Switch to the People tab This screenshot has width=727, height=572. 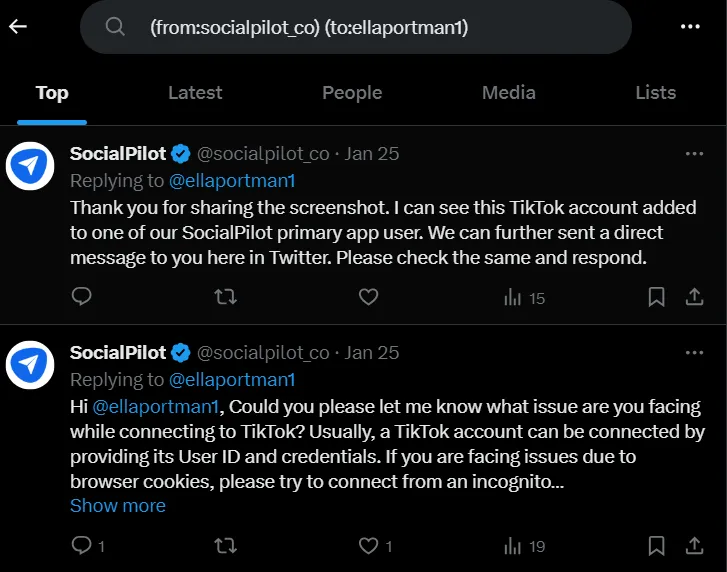pos(352,93)
